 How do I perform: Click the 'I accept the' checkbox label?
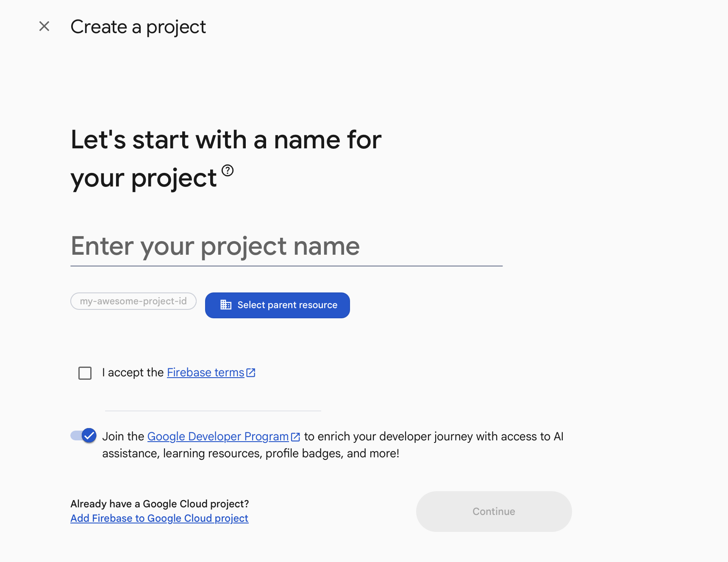(133, 373)
